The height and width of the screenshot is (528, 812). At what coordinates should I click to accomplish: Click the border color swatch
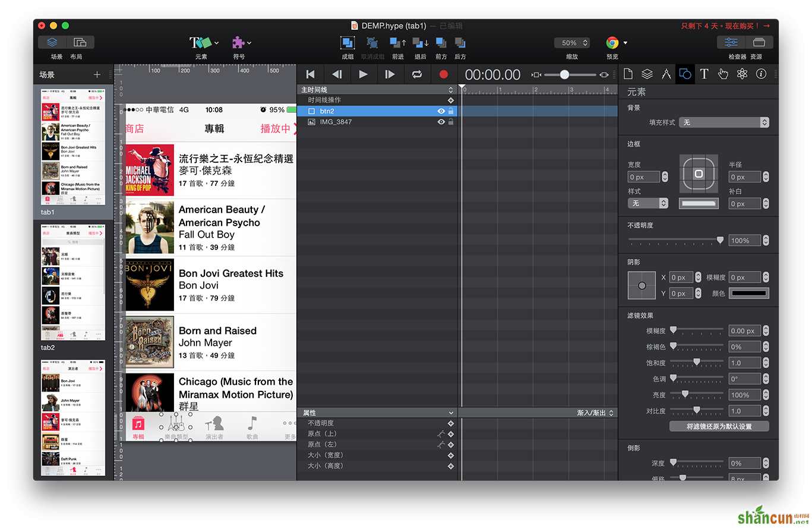pos(699,204)
